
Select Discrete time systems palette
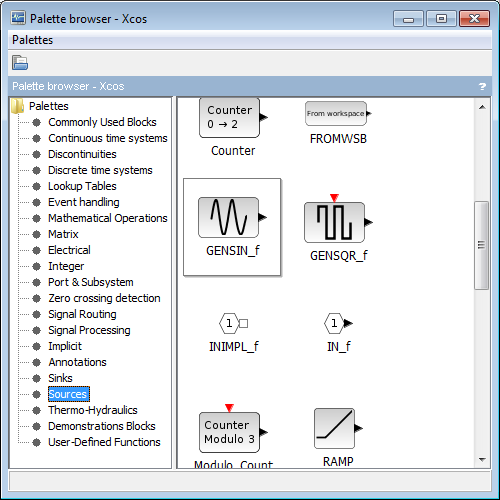(x=100, y=170)
